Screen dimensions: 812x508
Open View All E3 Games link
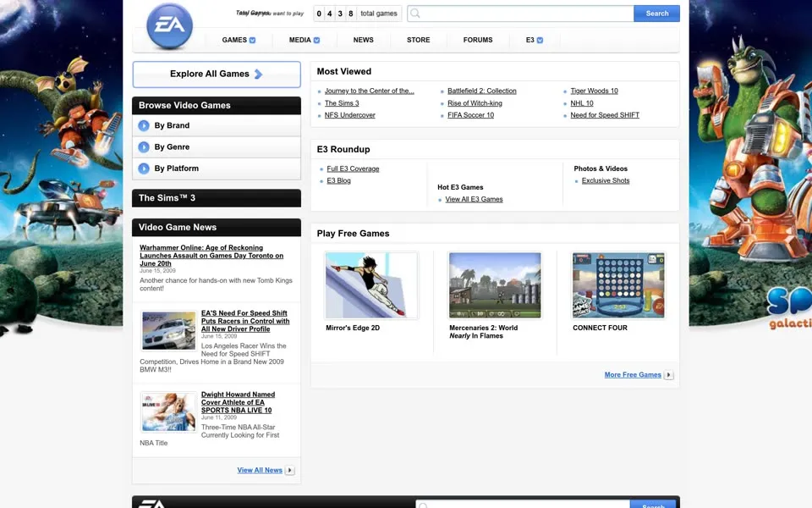click(x=474, y=199)
